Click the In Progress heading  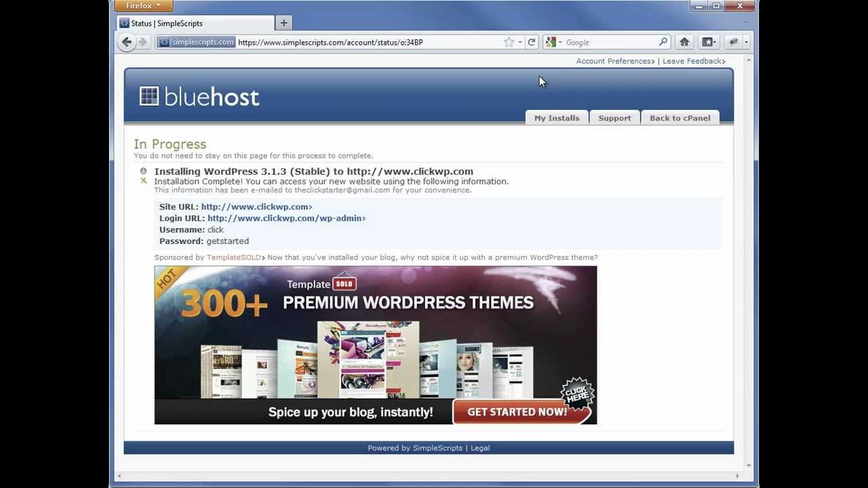(x=170, y=144)
